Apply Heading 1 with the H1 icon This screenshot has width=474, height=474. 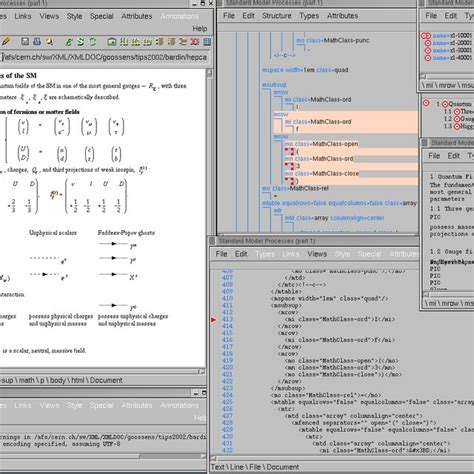click(x=124, y=42)
